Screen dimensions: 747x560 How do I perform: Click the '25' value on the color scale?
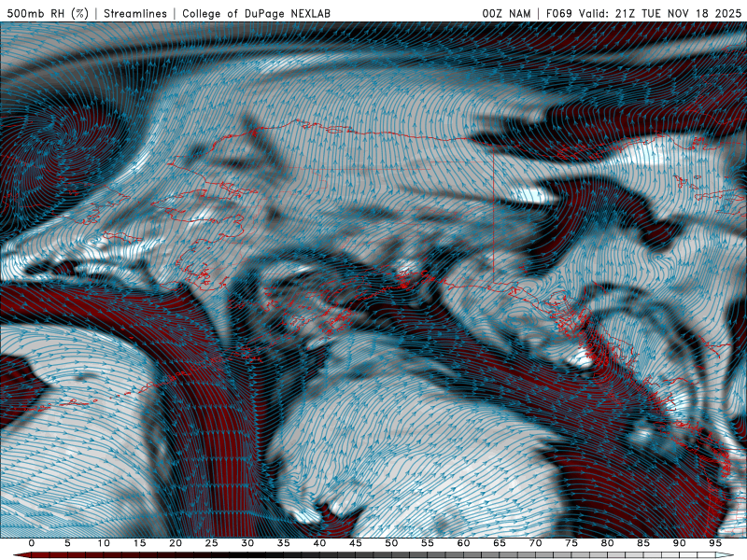point(212,543)
